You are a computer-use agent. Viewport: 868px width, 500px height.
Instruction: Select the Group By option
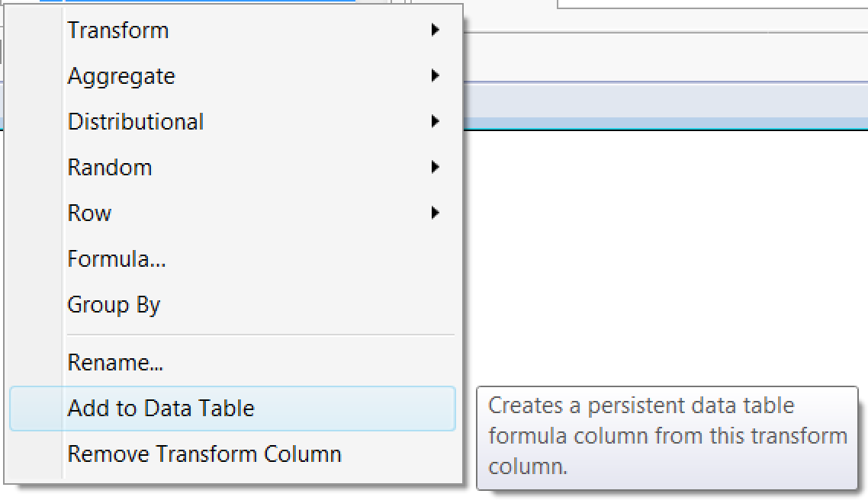pyautogui.click(x=114, y=305)
